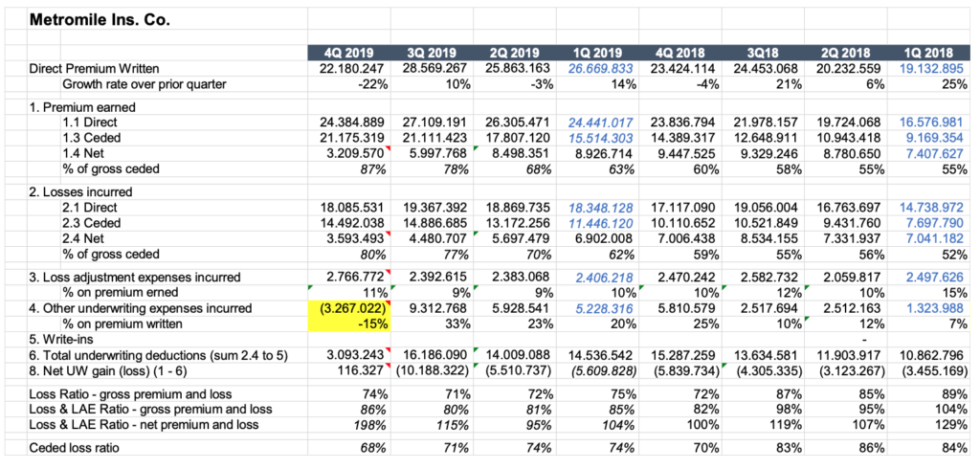The height and width of the screenshot is (469, 980).
Task: Click the 4Q 2019 column header
Action: 347,53
